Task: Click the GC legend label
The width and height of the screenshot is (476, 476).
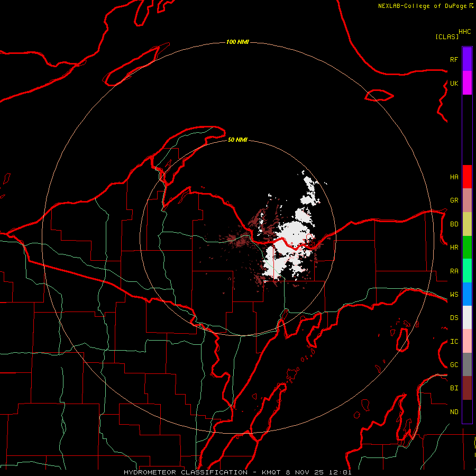Action: point(454,365)
